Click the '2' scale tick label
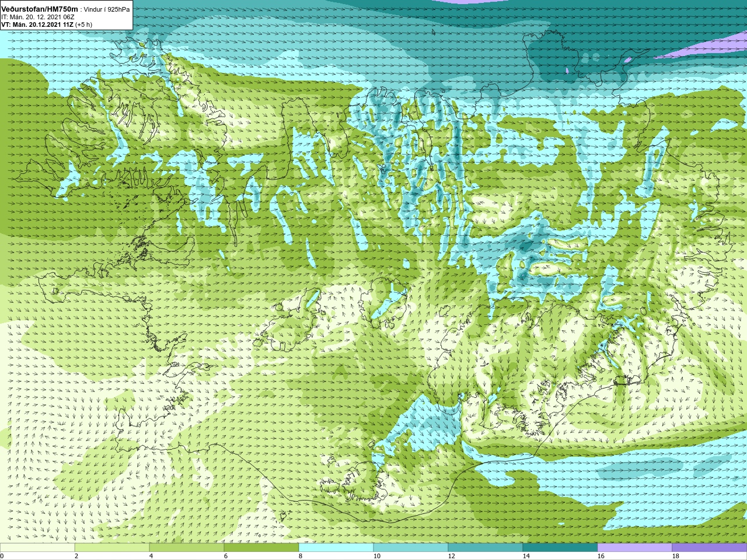 (76, 556)
